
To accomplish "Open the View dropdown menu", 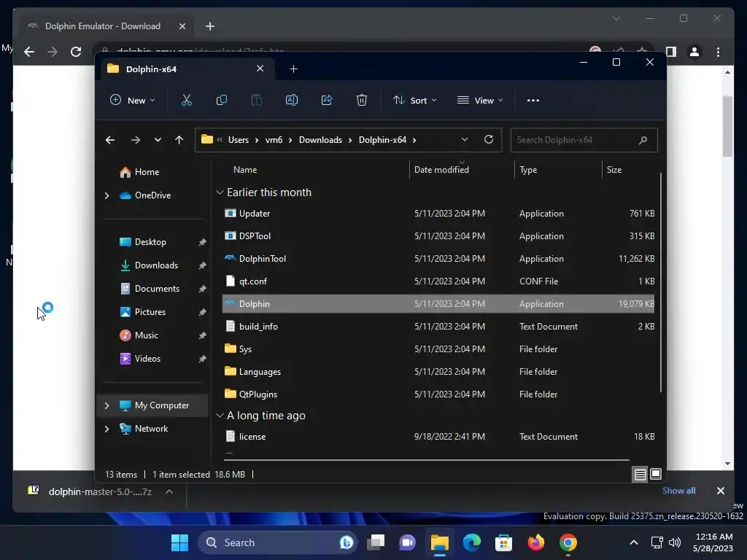I will tap(480, 101).
